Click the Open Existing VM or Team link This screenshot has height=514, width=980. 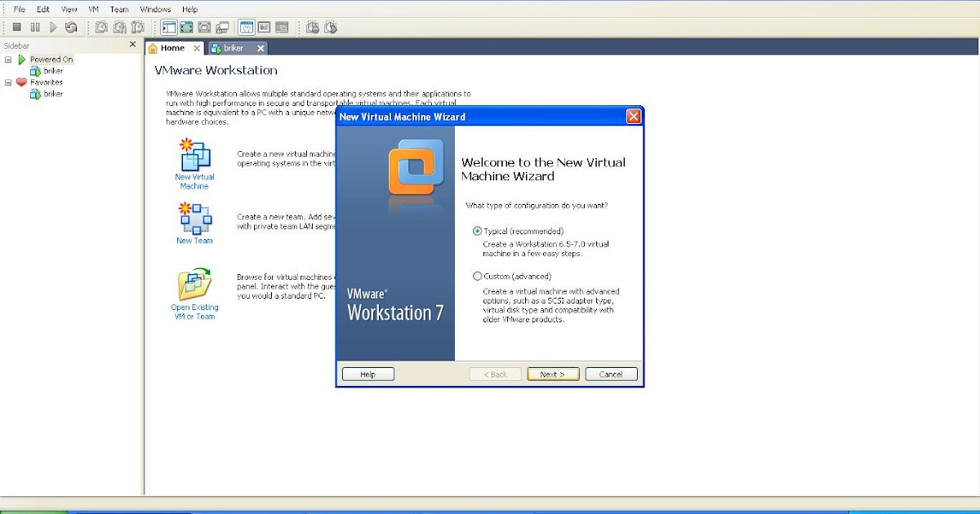pyautogui.click(x=194, y=312)
